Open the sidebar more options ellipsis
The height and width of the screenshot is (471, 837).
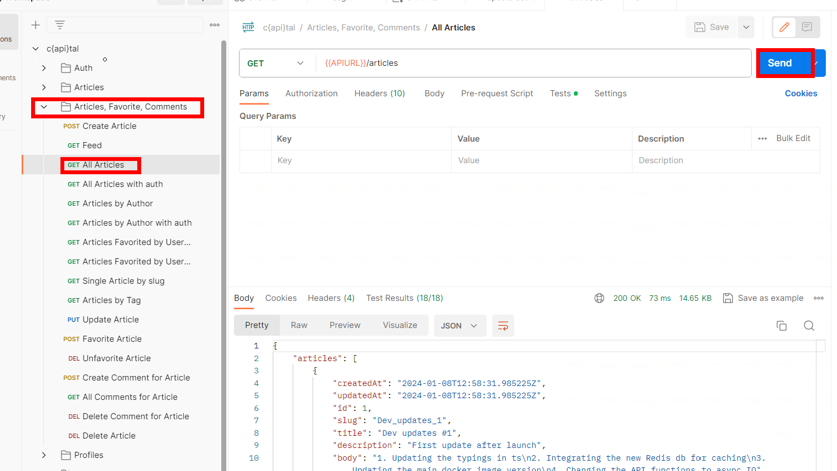pyautogui.click(x=215, y=25)
